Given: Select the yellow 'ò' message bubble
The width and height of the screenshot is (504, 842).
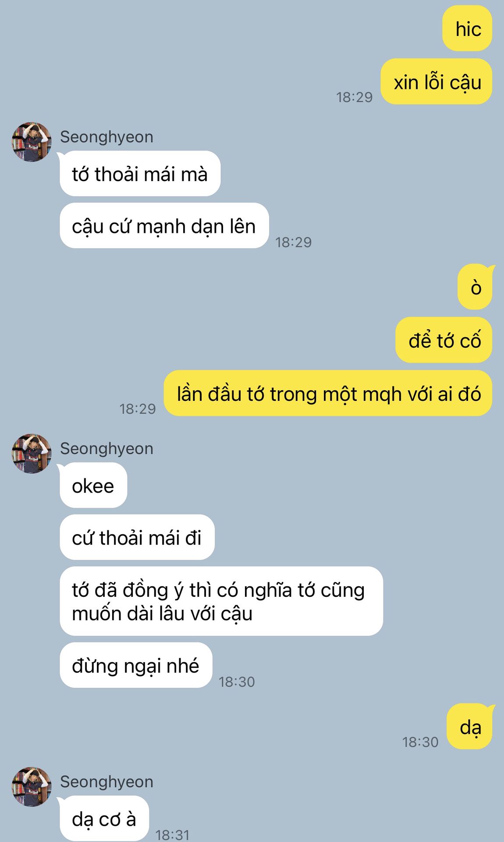Looking at the screenshot, I should (476, 287).
